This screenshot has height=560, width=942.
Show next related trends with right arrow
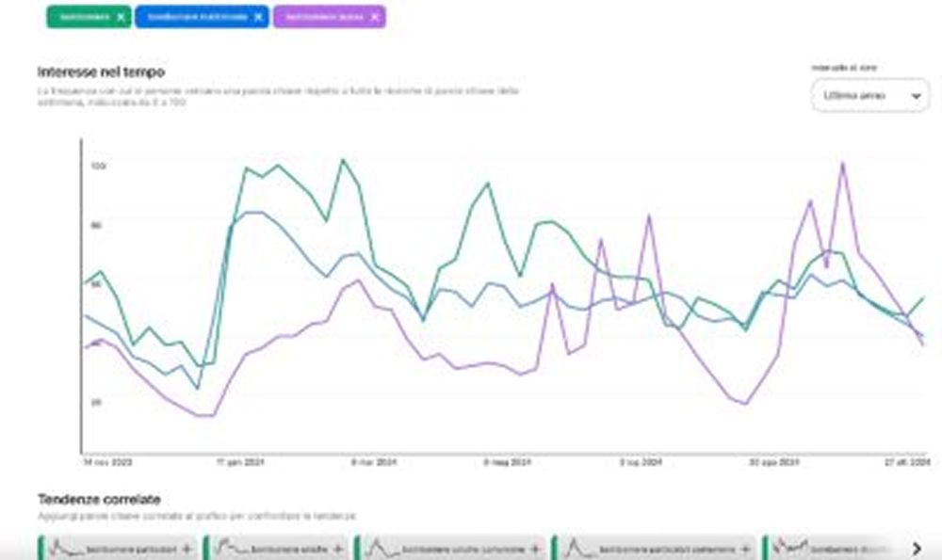917,548
